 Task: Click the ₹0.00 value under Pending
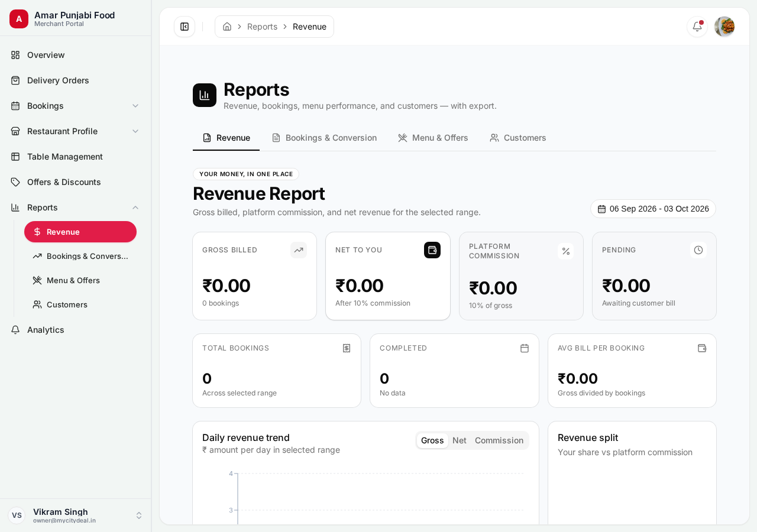626,286
